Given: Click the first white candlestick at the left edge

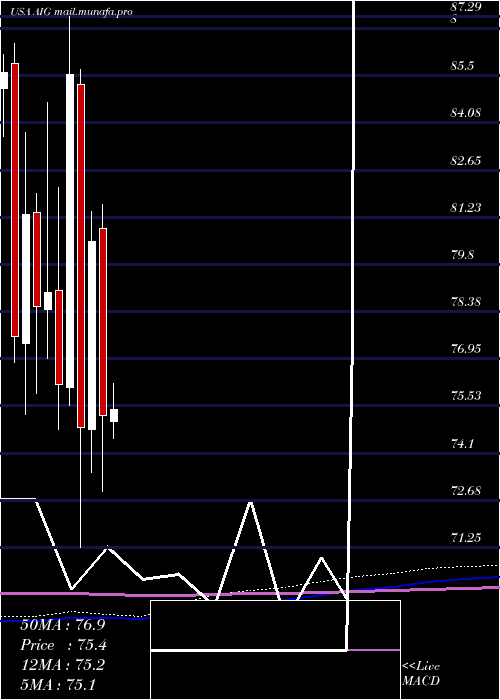Looking at the screenshot, I should click(x=4, y=80).
